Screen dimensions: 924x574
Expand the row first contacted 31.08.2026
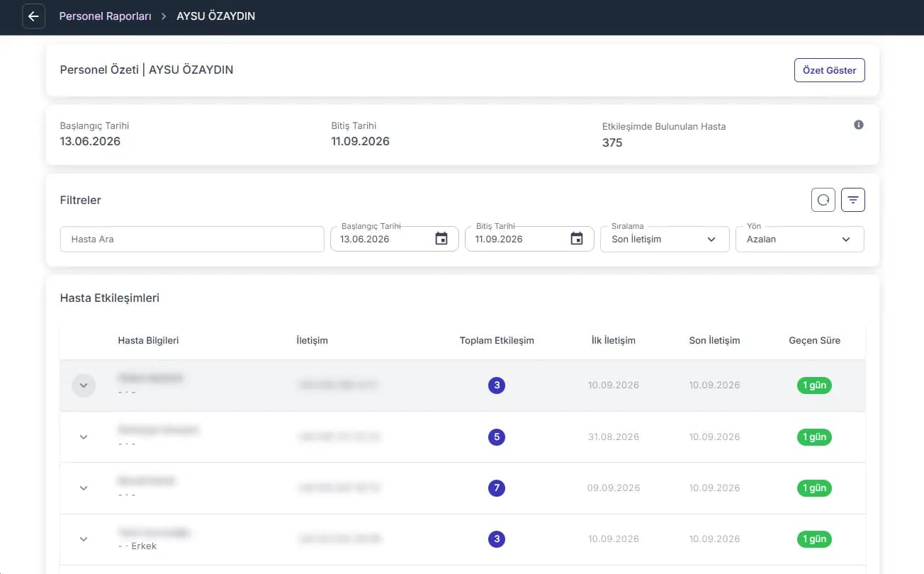tap(84, 437)
